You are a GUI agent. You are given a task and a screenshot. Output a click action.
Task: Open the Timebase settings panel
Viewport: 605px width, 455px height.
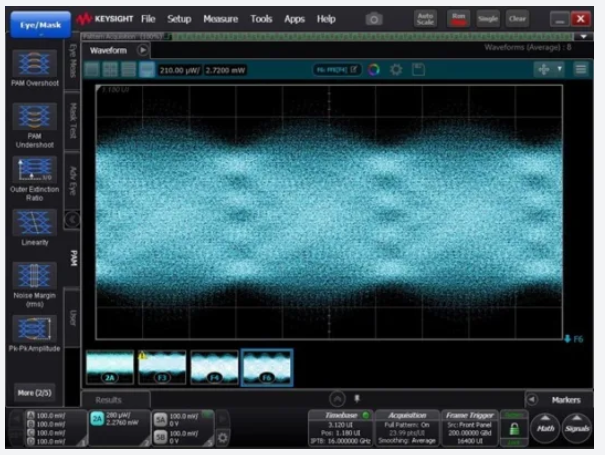[341, 428]
